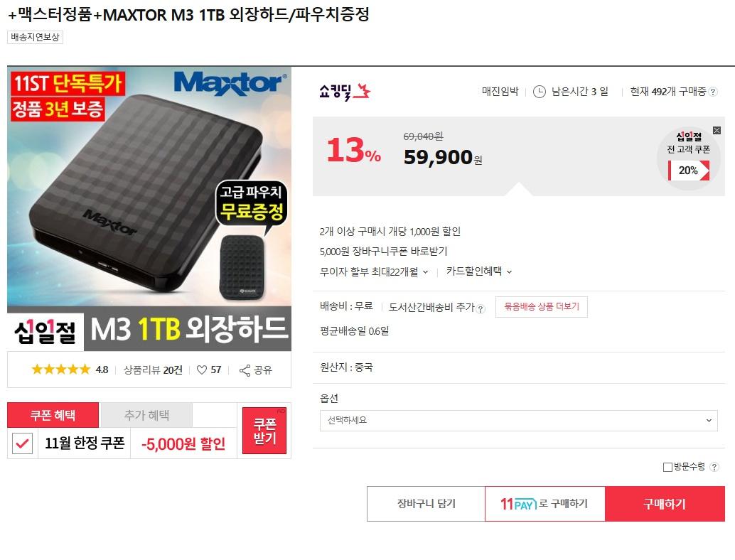This screenshot has width=735, height=560.
Task: Click the help icon beside 구매중 count
Action: click(713, 92)
